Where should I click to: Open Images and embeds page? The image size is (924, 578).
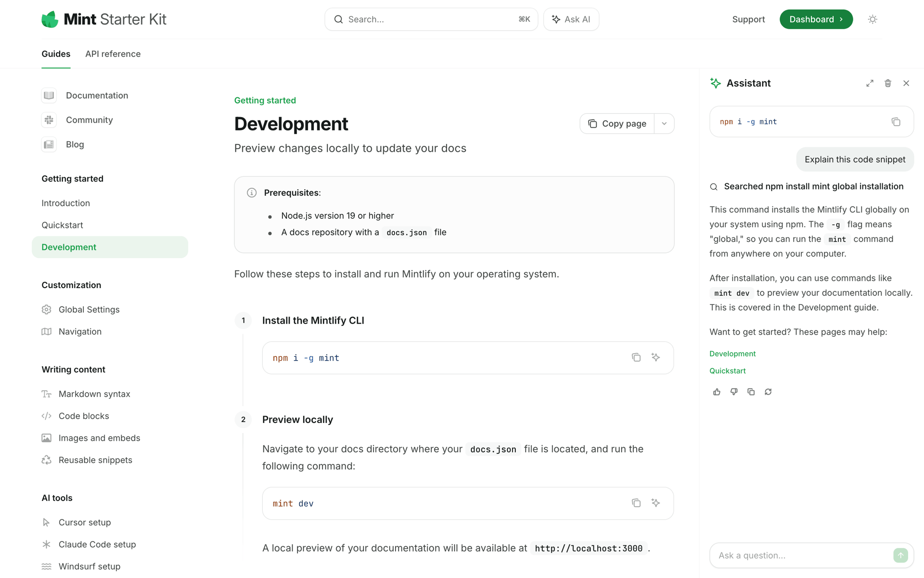(99, 438)
